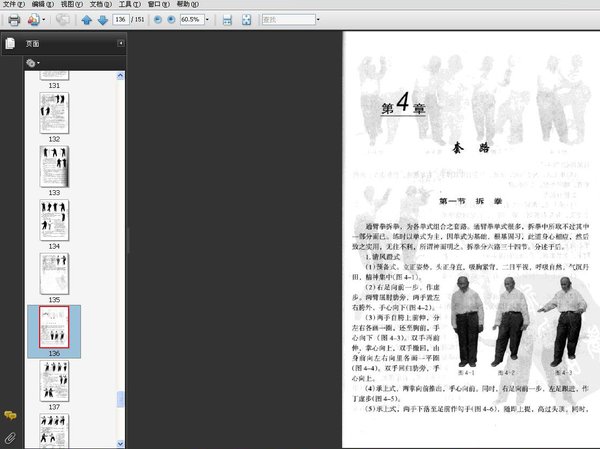Open the zoom level dropdown arrow
Screen dimensions: 600x449
coord(207,20)
